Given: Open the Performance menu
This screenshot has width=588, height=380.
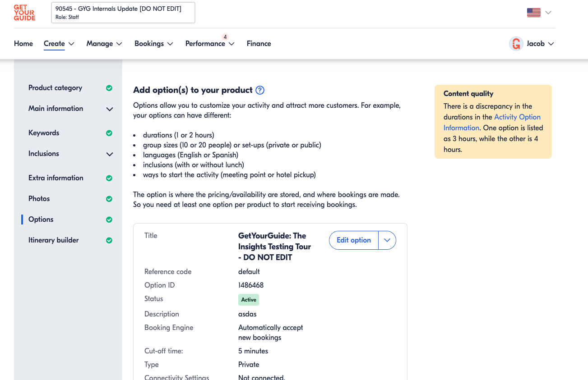Looking at the screenshot, I should [205, 44].
